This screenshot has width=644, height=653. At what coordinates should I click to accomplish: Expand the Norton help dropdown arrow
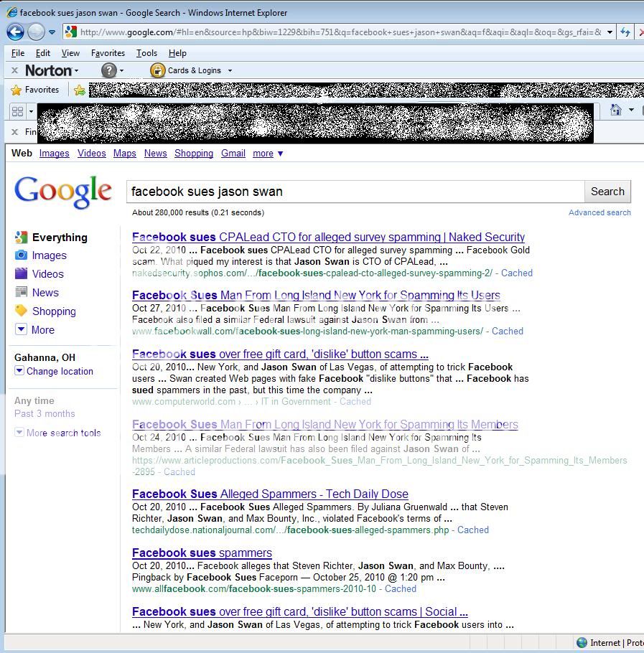(x=121, y=71)
